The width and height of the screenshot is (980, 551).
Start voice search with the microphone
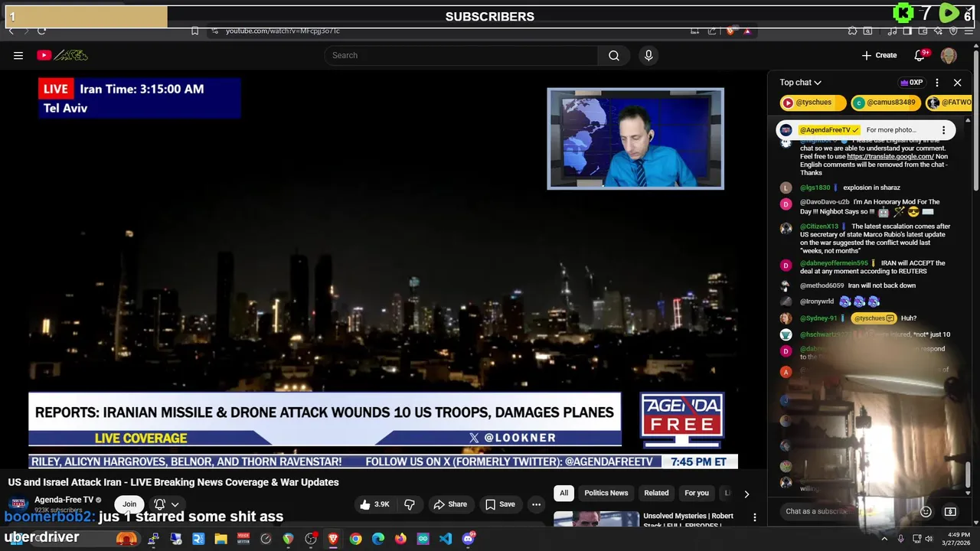tap(648, 55)
